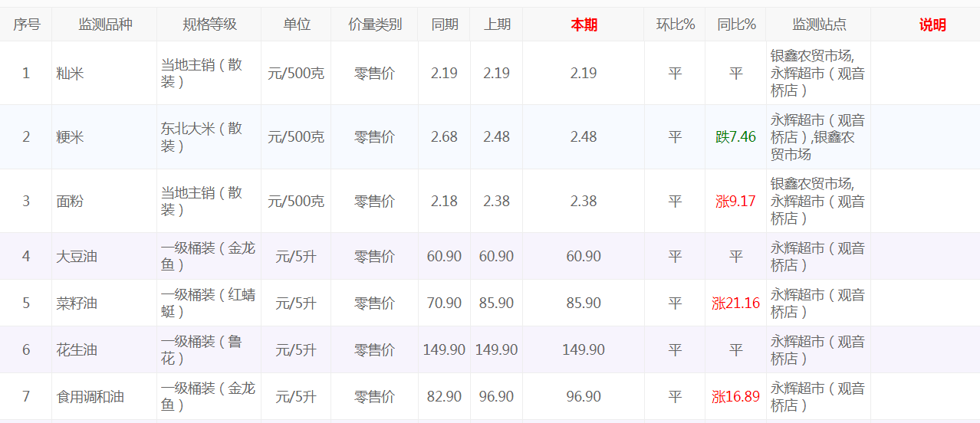Viewport: 980px width, 423px height.
Task: Select the 环比% column header
Action: pyautogui.click(x=675, y=25)
